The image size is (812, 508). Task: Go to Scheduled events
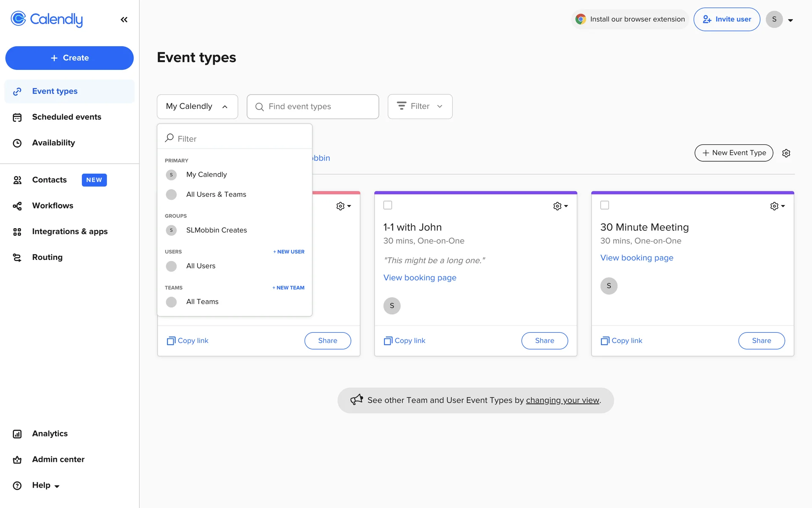(66, 117)
